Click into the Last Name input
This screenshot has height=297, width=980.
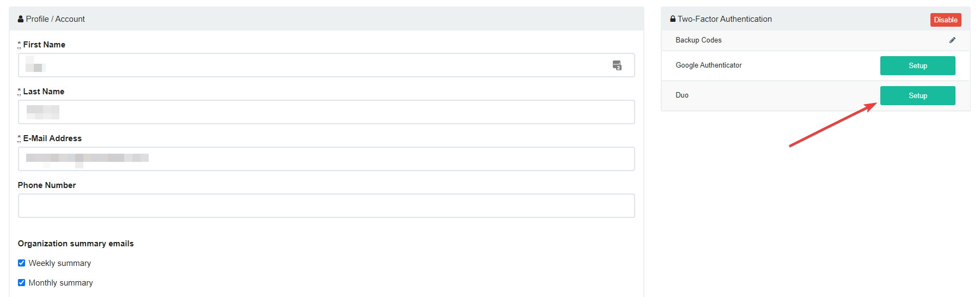click(x=327, y=112)
